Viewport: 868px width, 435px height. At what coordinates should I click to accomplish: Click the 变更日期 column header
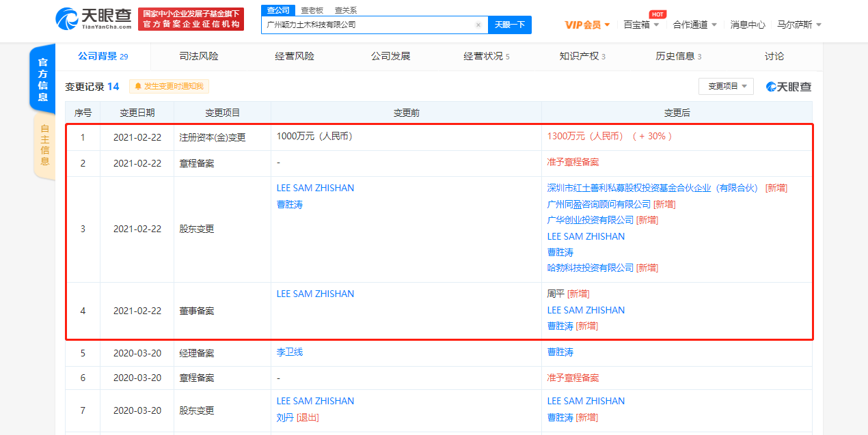click(x=137, y=113)
